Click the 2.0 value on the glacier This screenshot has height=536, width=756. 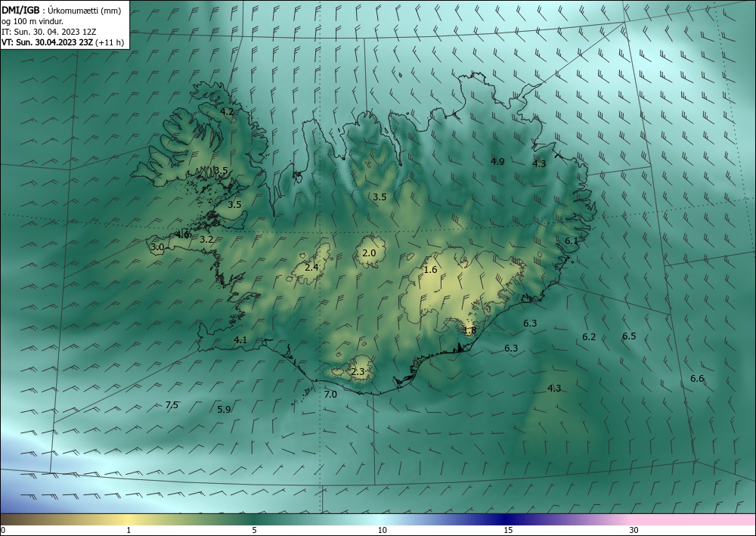click(x=369, y=253)
